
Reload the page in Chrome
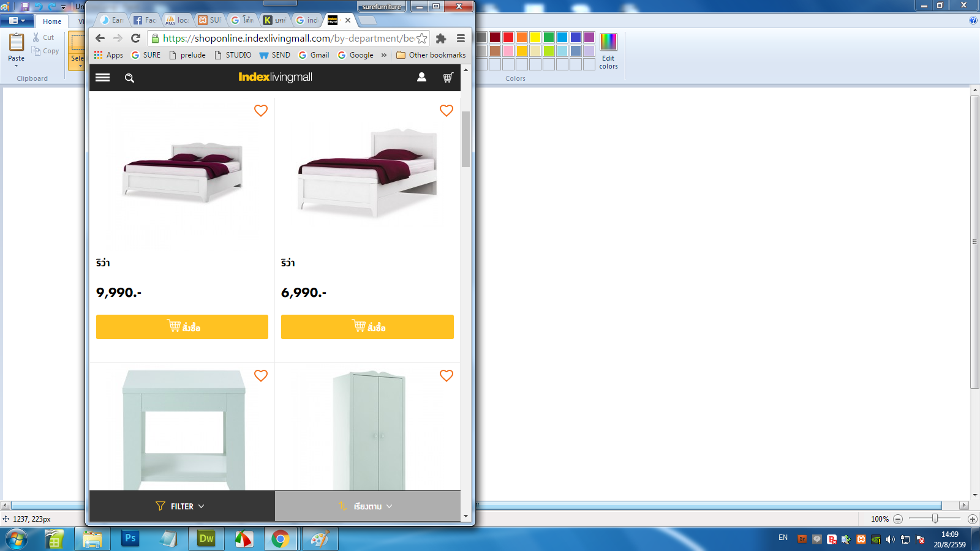coord(136,38)
